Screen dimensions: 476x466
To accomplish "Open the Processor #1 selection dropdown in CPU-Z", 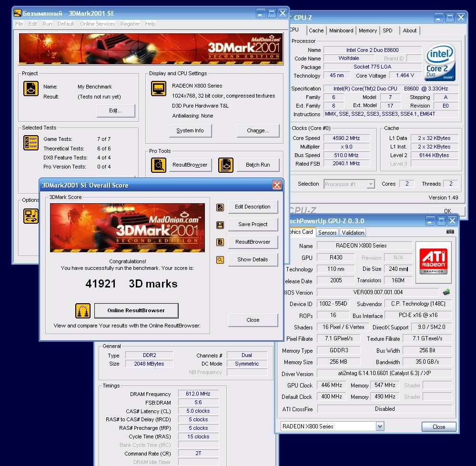I will 349,184.
